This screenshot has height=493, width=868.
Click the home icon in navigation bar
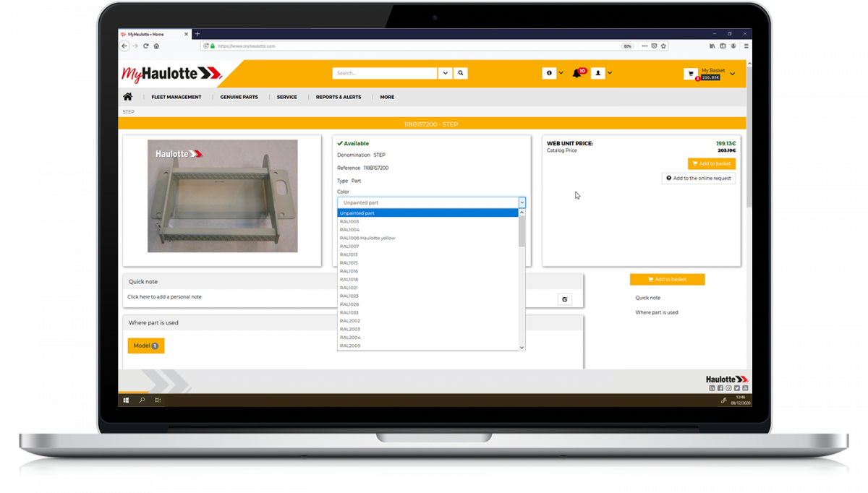(128, 97)
